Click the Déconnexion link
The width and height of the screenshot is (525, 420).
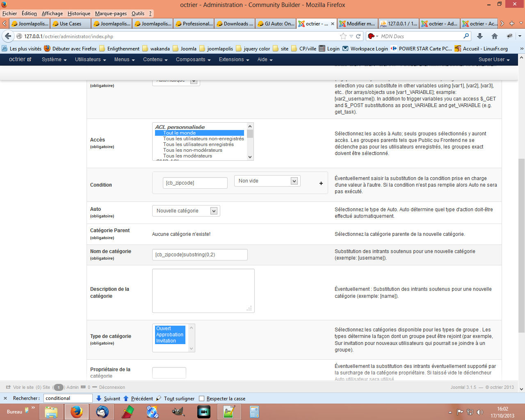pos(112,387)
